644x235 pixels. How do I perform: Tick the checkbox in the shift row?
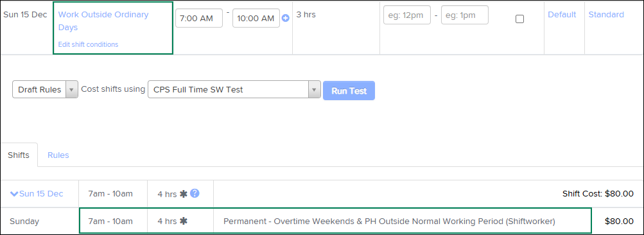pyautogui.click(x=519, y=19)
